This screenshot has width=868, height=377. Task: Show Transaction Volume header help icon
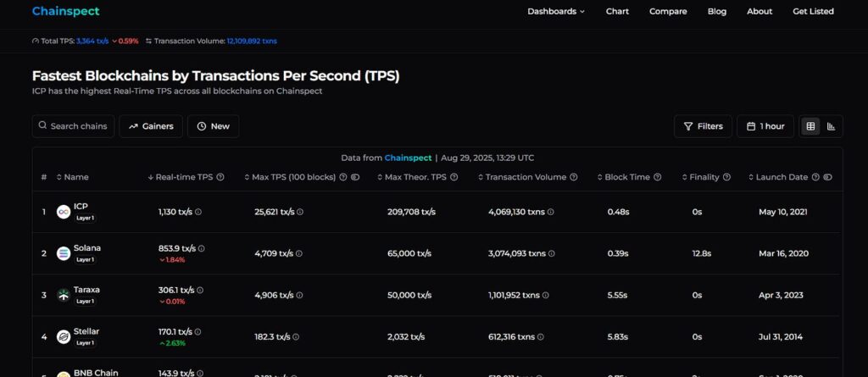coord(574,177)
